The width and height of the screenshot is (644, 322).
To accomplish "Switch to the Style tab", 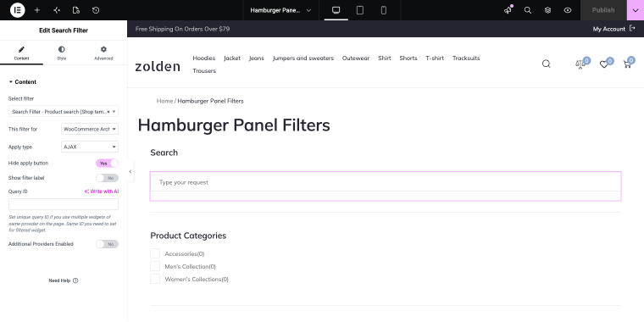I will [61, 53].
